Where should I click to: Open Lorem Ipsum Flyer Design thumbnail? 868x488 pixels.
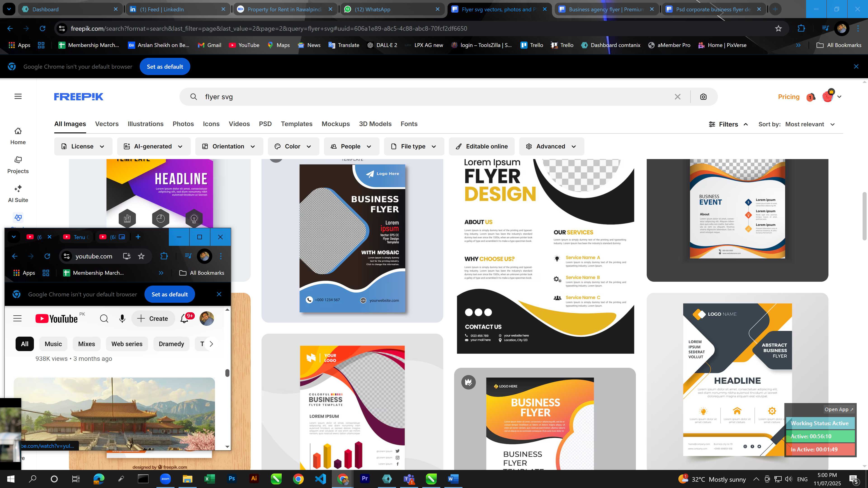545,256
